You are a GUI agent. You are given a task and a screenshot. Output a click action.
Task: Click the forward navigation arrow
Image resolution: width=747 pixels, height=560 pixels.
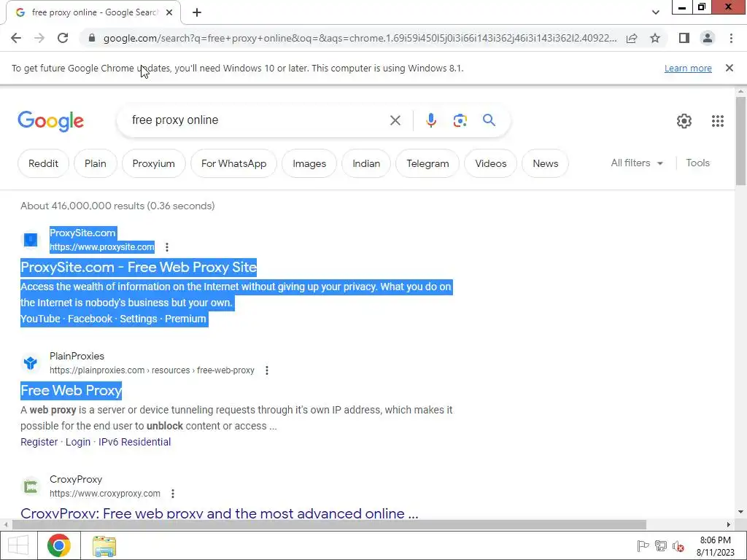[39, 38]
